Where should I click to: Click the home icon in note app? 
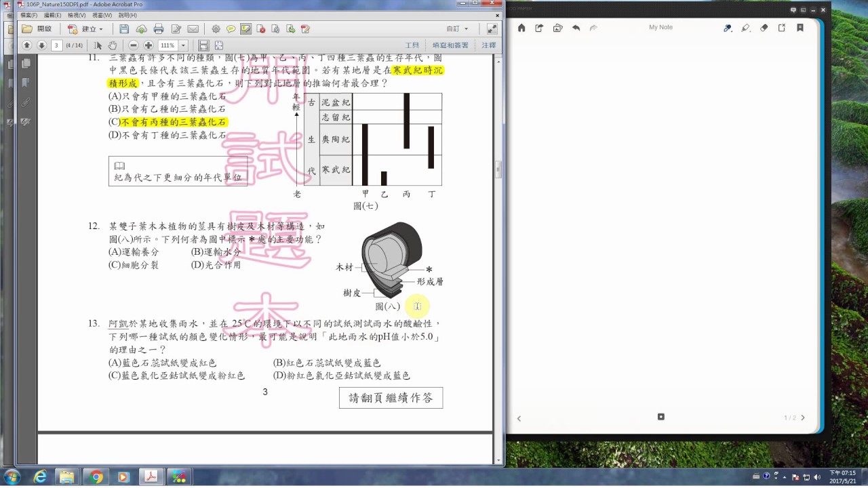point(521,28)
